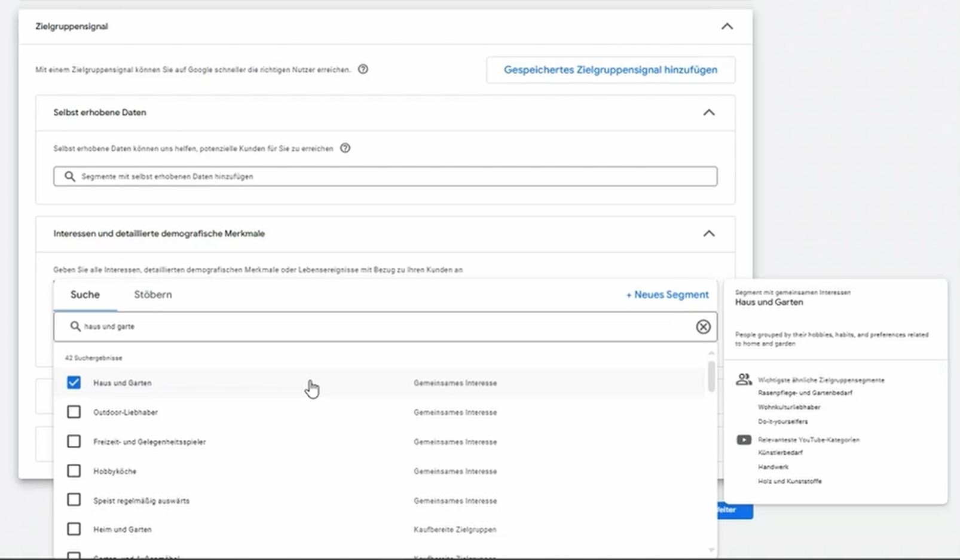The height and width of the screenshot is (560, 960).
Task: Select the YouTube categories icon in segment panel
Action: coord(744,439)
